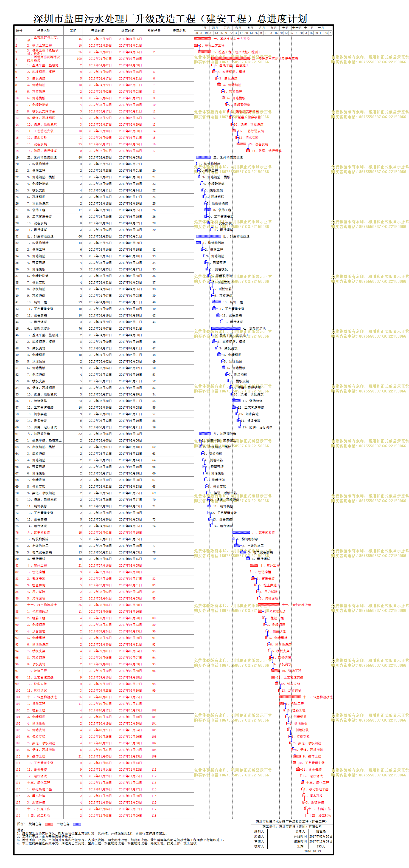Click the blue Gantt bar for 九、配电间改造
409x868 pixels.
(x=241, y=532)
